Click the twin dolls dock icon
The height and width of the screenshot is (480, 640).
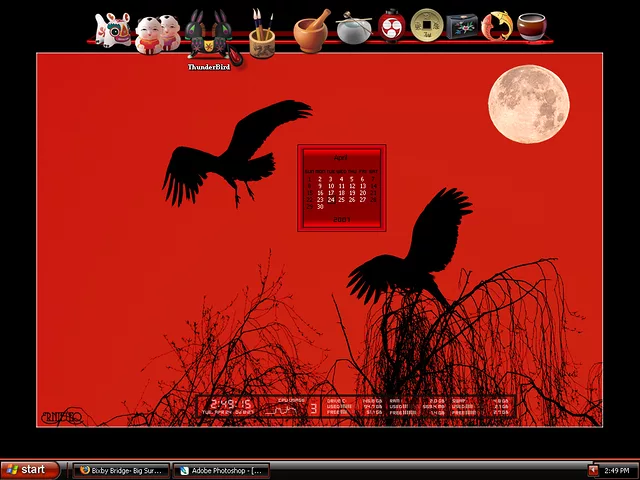click(157, 33)
